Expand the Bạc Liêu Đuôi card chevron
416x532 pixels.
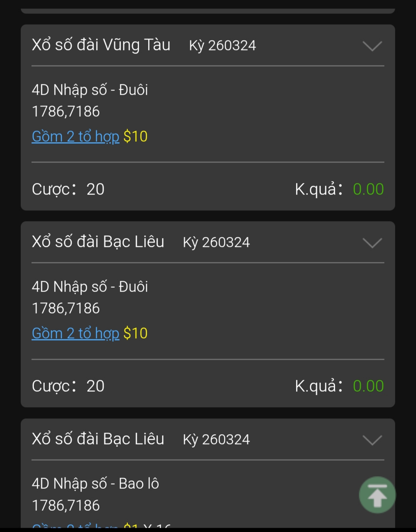372,243
